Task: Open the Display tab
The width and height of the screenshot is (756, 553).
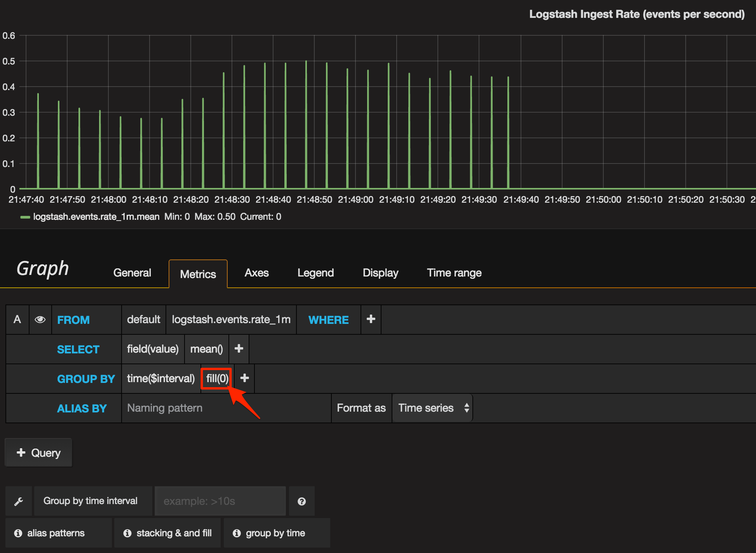Action: [380, 273]
